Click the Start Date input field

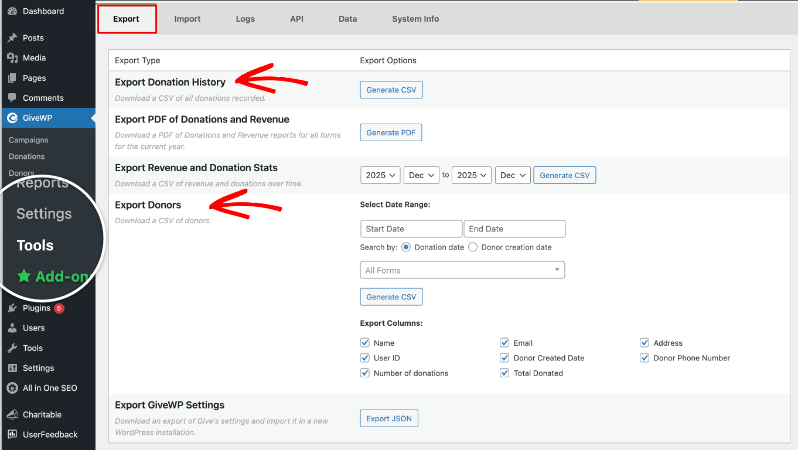point(411,229)
